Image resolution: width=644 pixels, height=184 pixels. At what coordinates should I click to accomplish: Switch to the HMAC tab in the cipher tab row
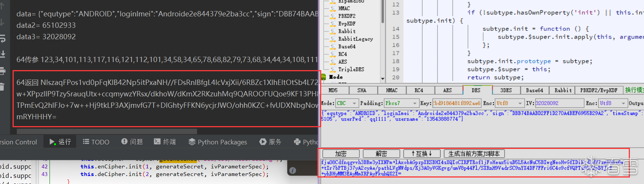[x=392, y=90]
